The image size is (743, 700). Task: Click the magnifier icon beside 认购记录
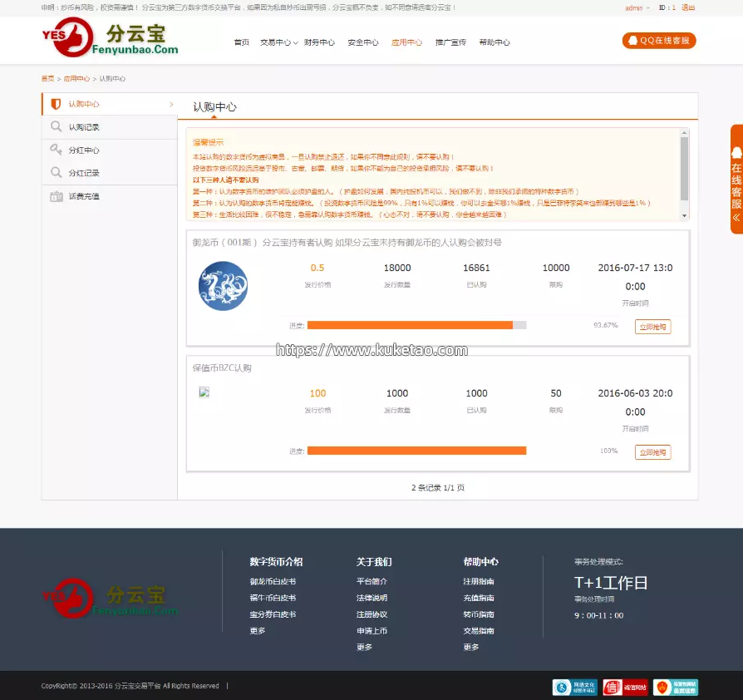(x=56, y=126)
